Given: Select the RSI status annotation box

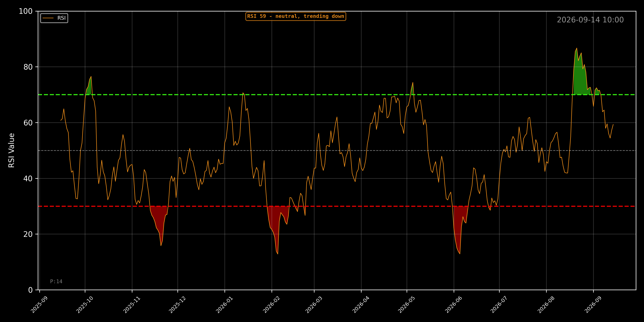Looking at the screenshot, I should coord(296,16).
